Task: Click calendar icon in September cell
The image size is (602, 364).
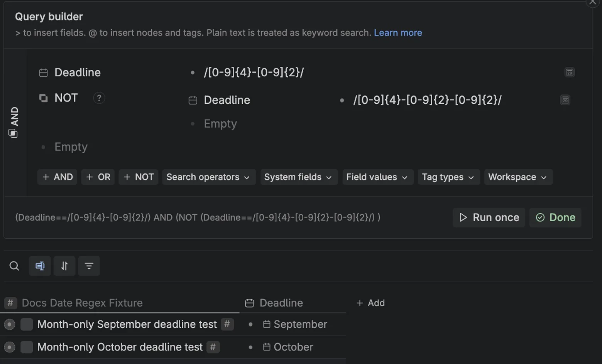Action: point(267,324)
